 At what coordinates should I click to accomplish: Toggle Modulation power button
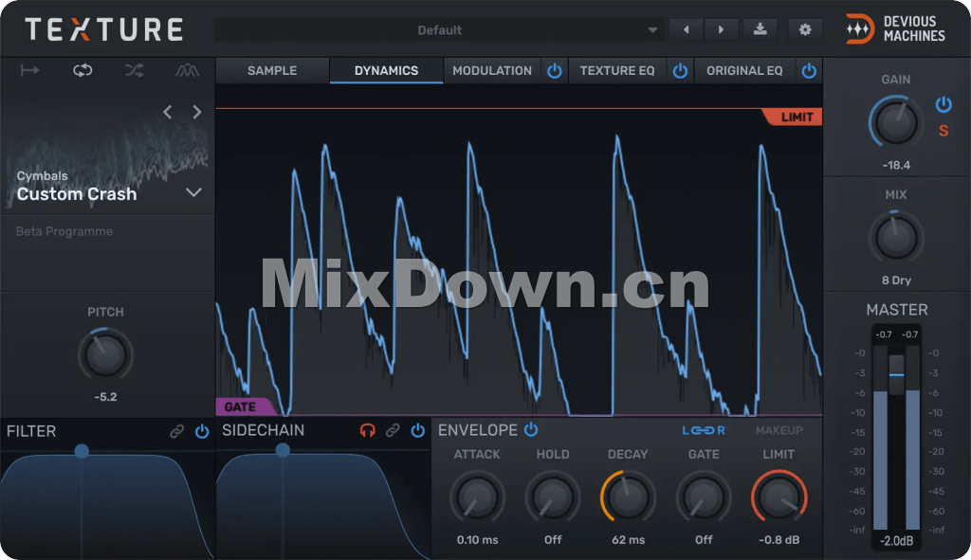click(x=554, y=71)
